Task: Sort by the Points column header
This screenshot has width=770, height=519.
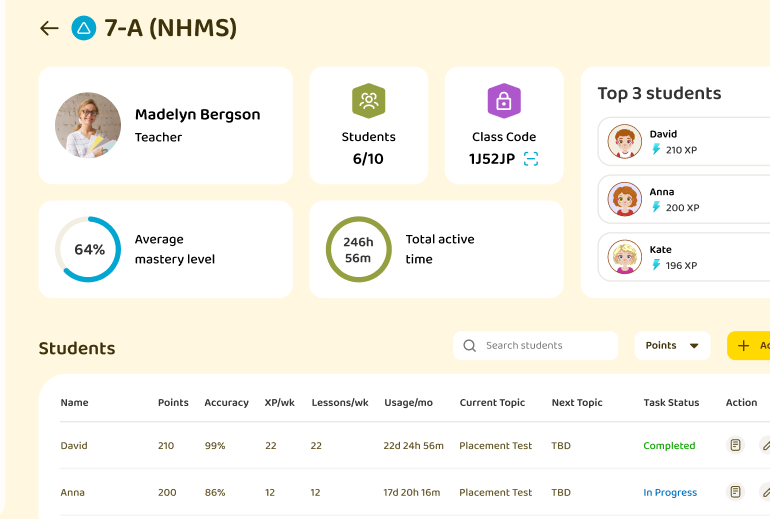Action: [x=173, y=403]
